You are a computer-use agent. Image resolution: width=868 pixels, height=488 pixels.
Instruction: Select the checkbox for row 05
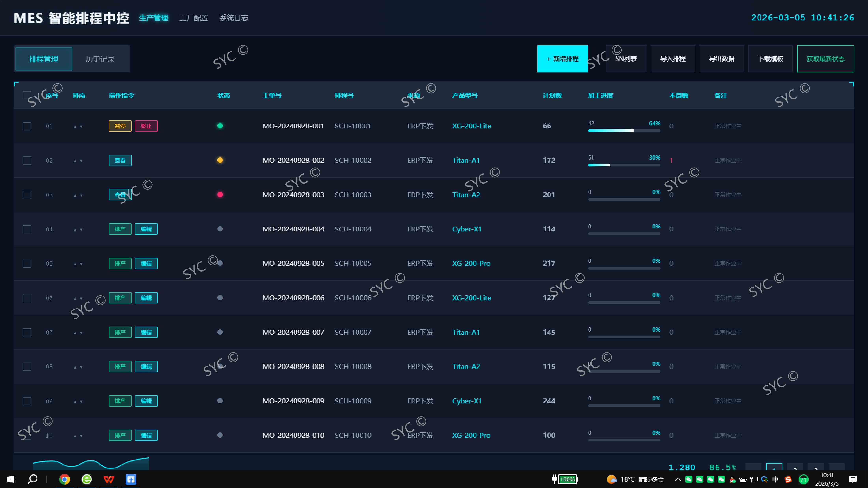(27, 264)
